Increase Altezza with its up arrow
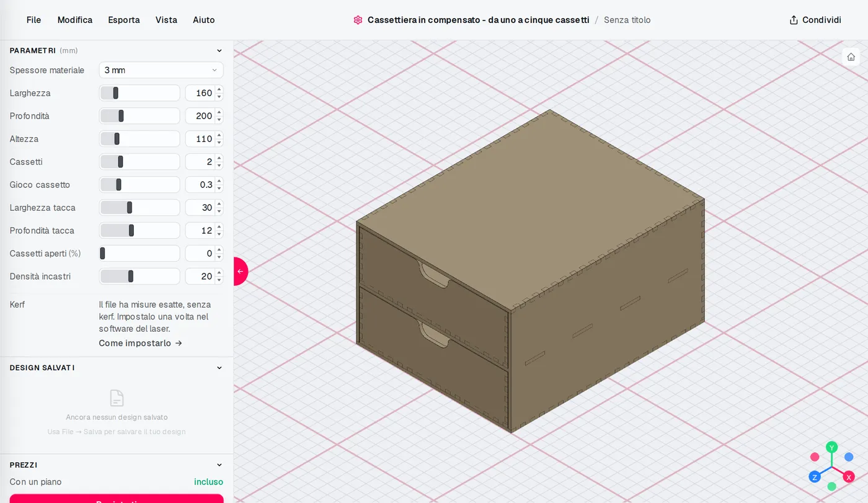 pyautogui.click(x=219, y=135)
